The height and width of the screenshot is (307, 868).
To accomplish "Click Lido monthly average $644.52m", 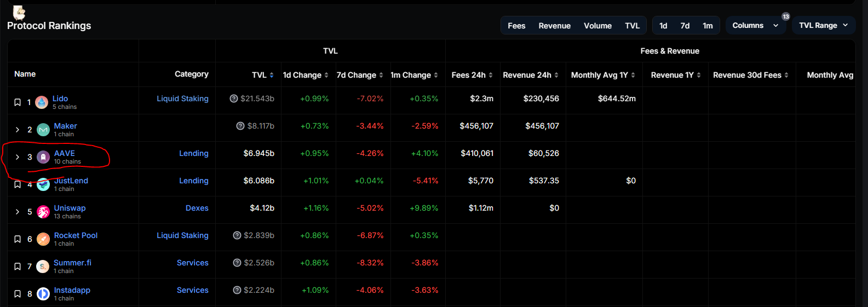I will (x=617, y=99).
